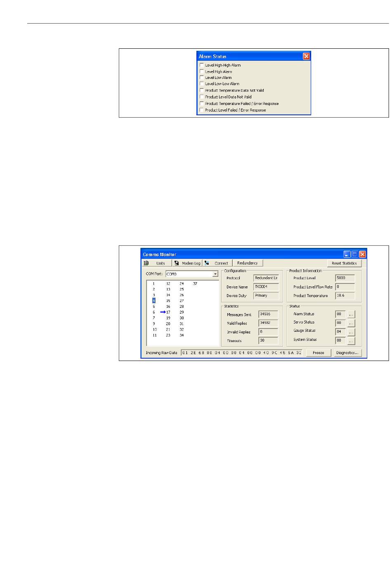Open Gauge Status details ellipsis button
This screenshot has width=392, height=566.
[351, 332]
